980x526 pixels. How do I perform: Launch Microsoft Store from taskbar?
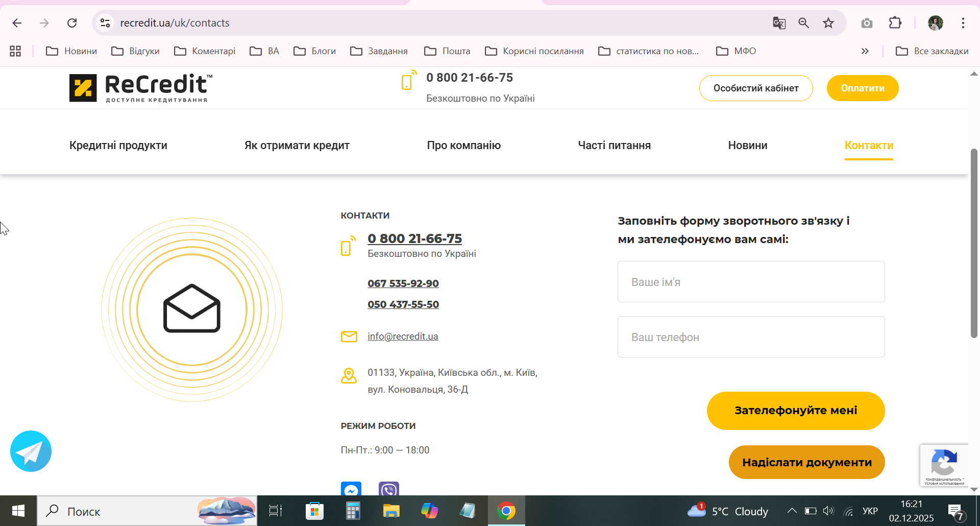tap(314, 511)
